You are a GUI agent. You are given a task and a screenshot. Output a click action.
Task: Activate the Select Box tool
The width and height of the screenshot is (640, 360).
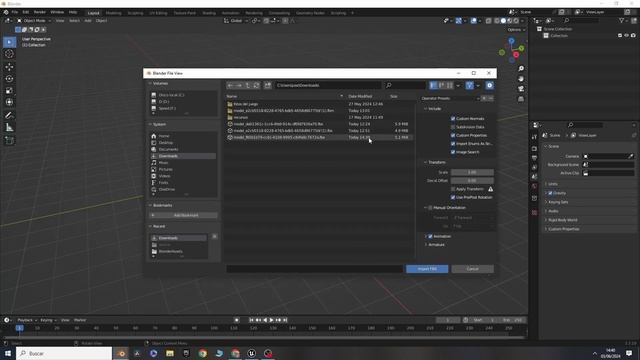(9, 42)
